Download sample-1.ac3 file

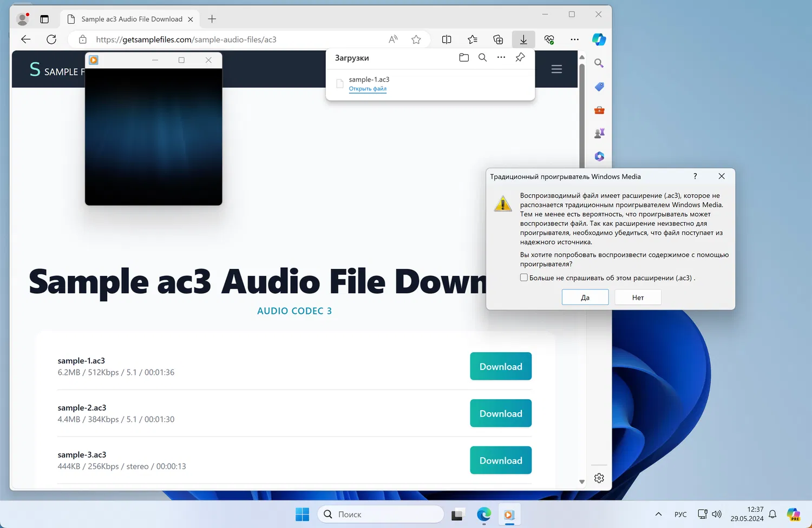pyautogui.click(x=501, y=366)
